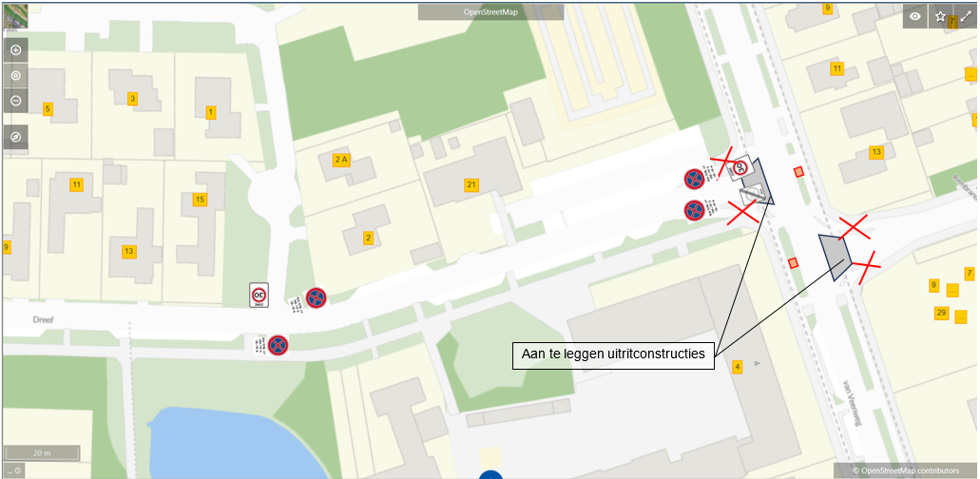The height and width of the screenshot is (479, 980).
Task: Click the house number 2 A marker
Action: point(341,160)
